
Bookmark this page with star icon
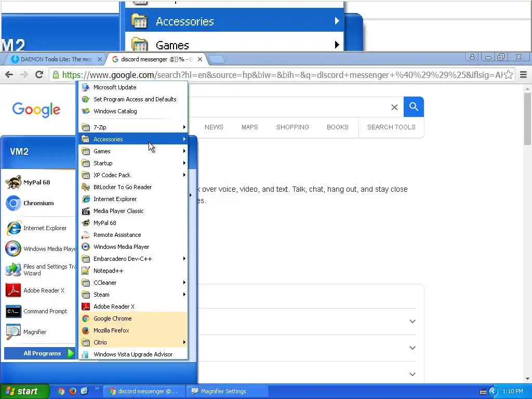(x=508, y=75)
